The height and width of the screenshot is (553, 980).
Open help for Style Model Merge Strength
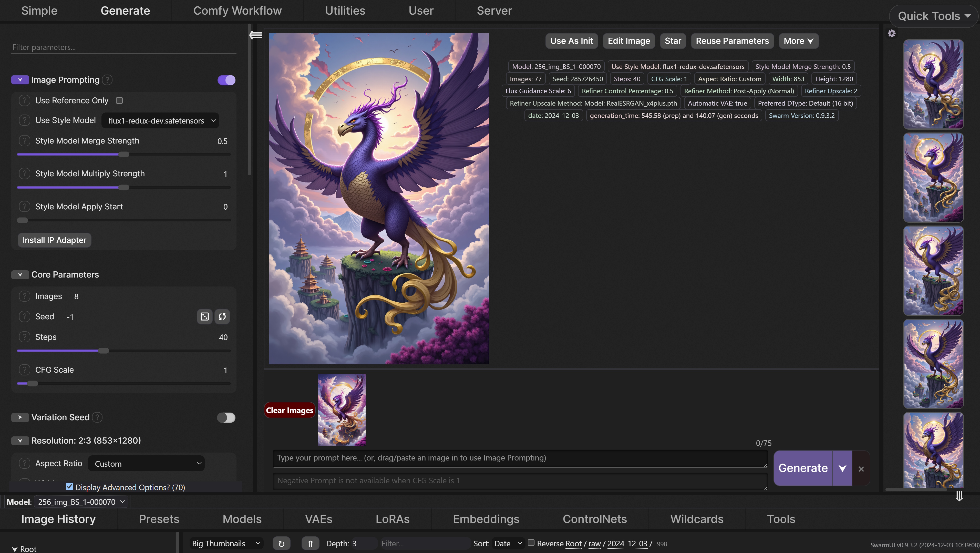pos(25,141)
